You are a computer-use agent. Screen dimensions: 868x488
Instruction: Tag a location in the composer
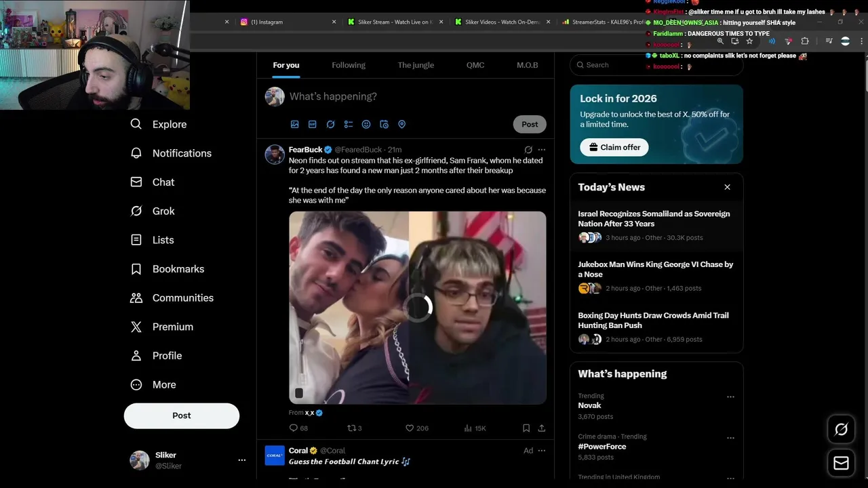401,124
